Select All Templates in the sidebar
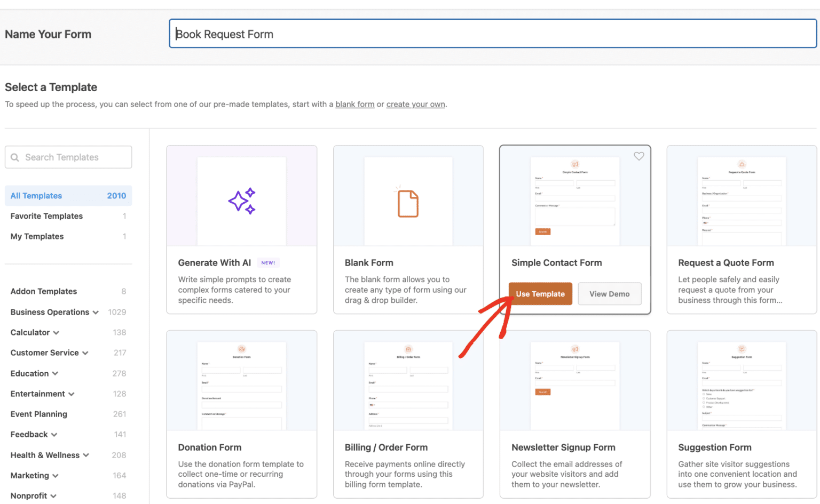 pyautogui.click(x=36, y=196)
